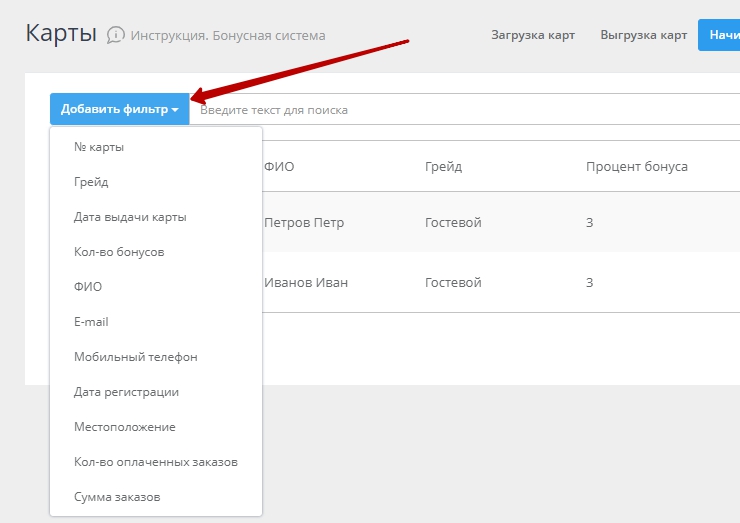Sort by 'Процент бонуса' column header

[x=636, y=166]
